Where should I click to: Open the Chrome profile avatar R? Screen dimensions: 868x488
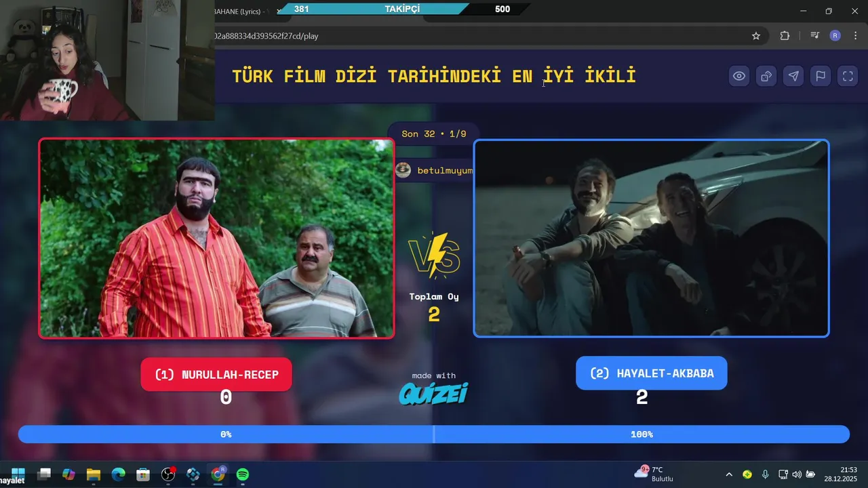pyautogui.click(x=835, y=36)
